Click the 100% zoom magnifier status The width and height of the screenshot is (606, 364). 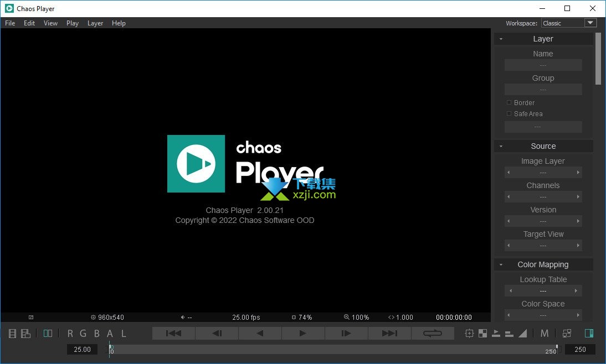click(x=356, y=318)
